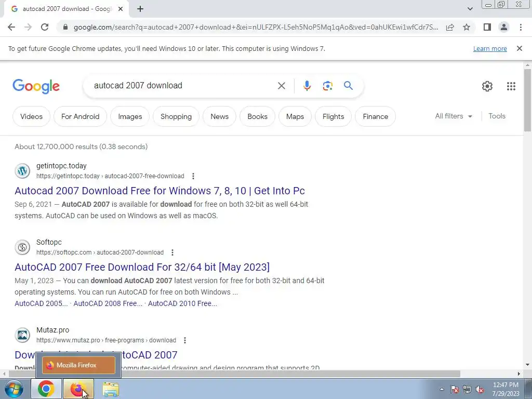Viewport: 532px width, 399px height.
Task: Click the horizontal scrollbar right arrow
Action: pos(519,374)
